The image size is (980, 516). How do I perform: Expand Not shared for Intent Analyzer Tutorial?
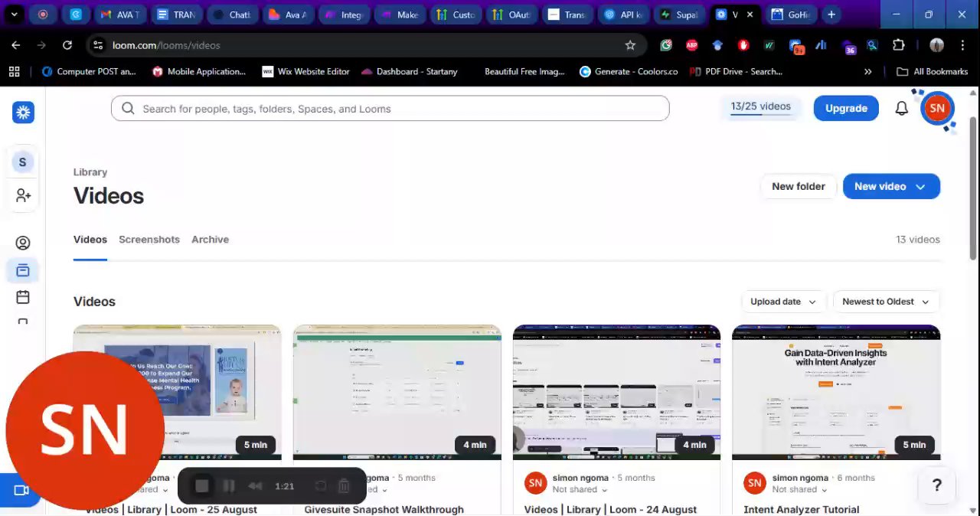coord(799,489)
